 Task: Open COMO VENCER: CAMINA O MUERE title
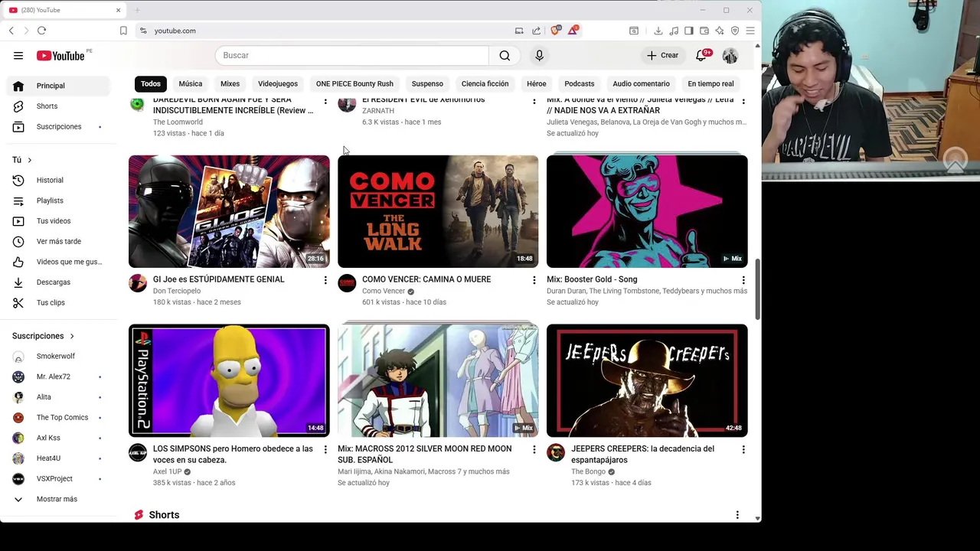[426, 279]
